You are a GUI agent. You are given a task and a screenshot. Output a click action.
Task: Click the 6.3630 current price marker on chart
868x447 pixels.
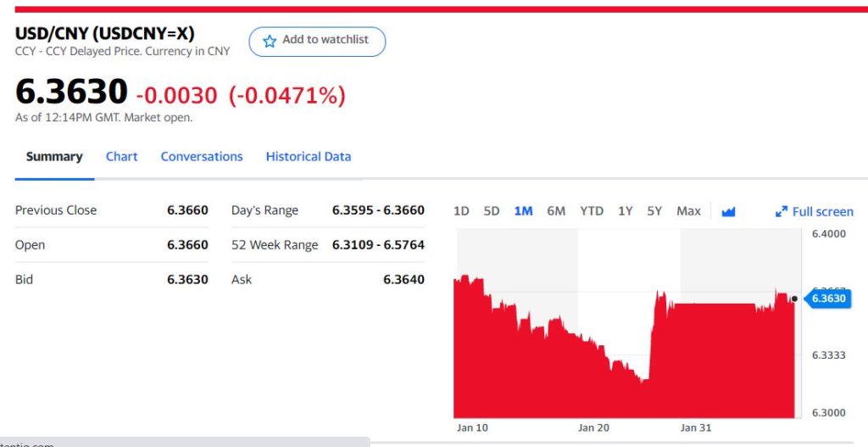828,299
